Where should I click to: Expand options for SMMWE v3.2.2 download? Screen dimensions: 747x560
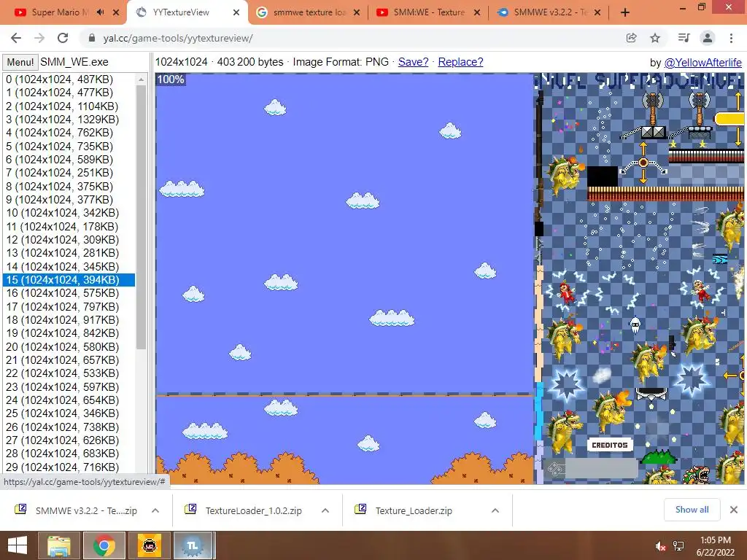(x=155, y=510)
